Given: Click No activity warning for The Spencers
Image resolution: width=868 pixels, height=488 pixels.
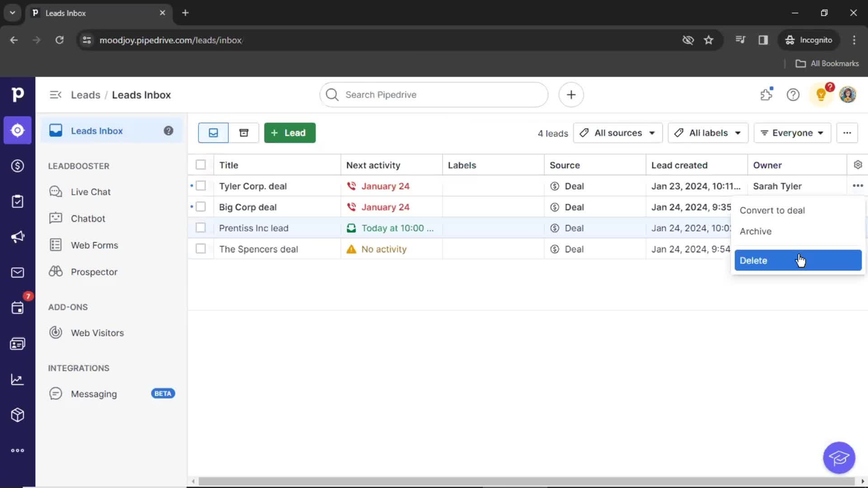Looking at the screenshot, I should point(377,249).
